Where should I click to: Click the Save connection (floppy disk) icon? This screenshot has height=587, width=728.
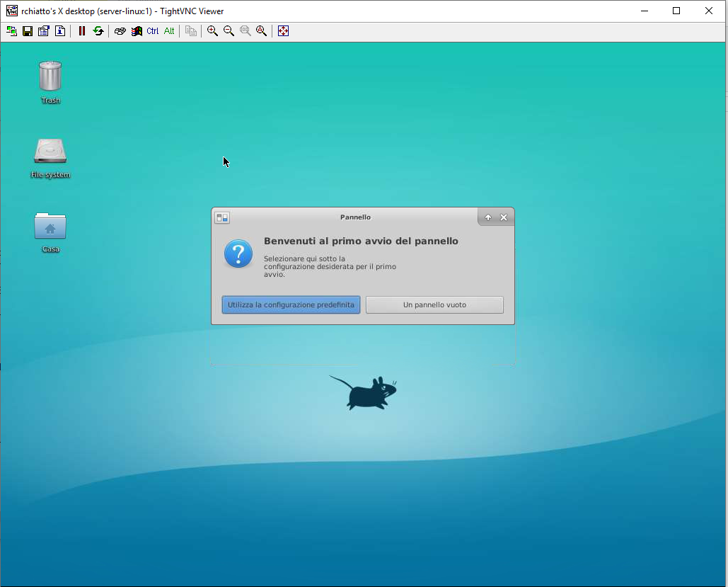point(28,31)
